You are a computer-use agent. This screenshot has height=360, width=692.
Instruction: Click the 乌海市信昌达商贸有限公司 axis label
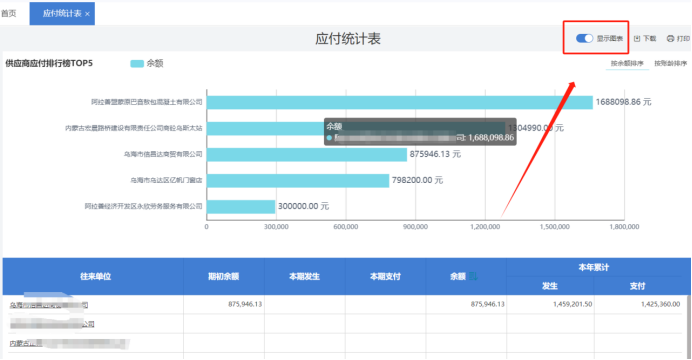(x=163, y=154)
